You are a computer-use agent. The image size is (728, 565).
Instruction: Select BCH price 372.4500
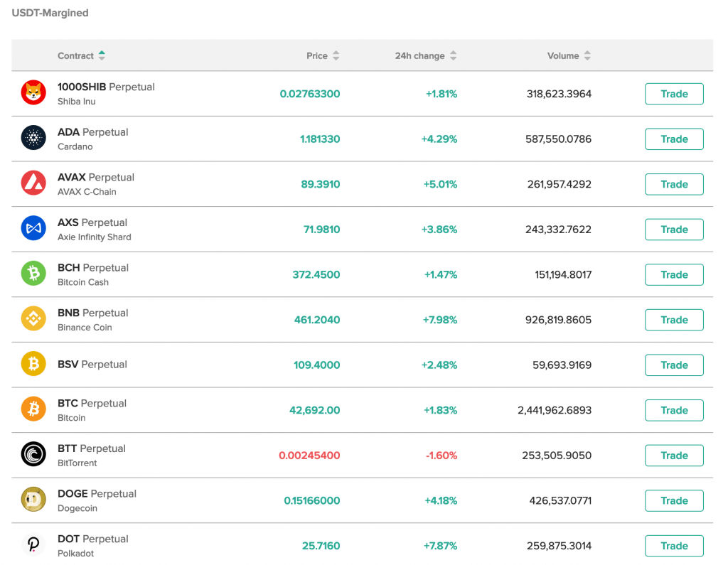click(316, 274)
